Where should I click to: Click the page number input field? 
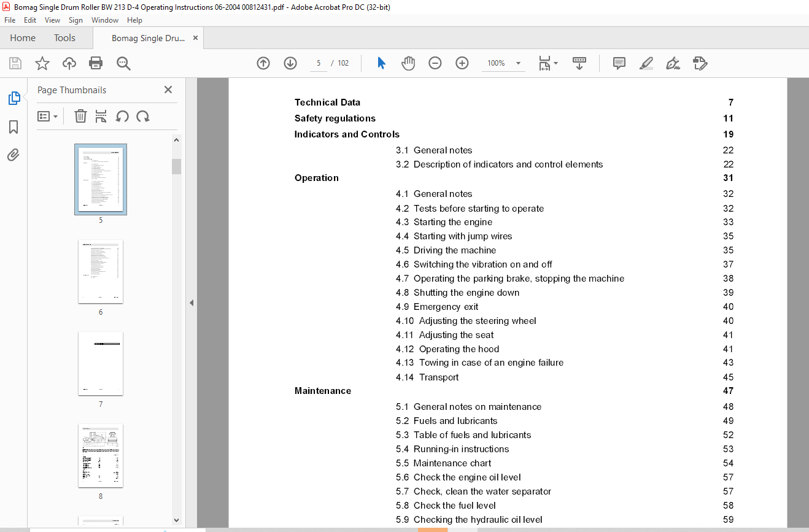[x=319, y=63]
